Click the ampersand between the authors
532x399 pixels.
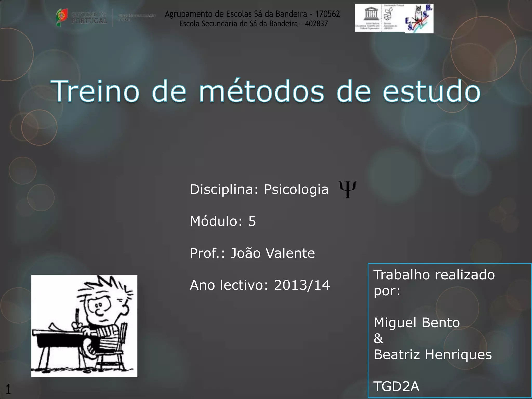378,339
